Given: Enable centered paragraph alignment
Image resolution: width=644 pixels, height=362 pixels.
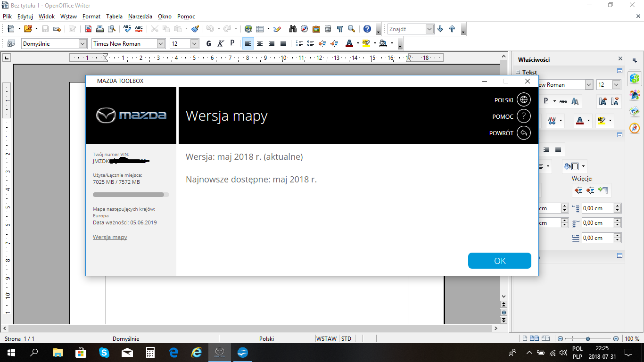Looking at the screenshot, I should 260,43.
